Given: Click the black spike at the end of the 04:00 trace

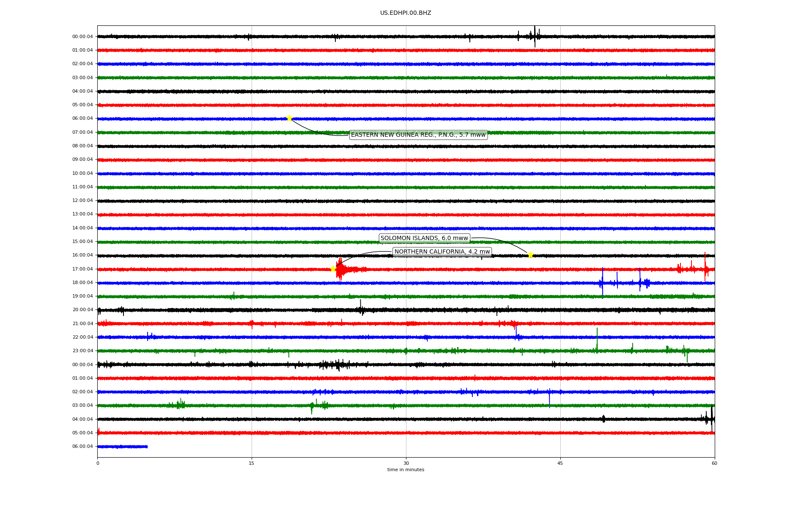Looking at the screenshot, I should [x=712, y=418].
